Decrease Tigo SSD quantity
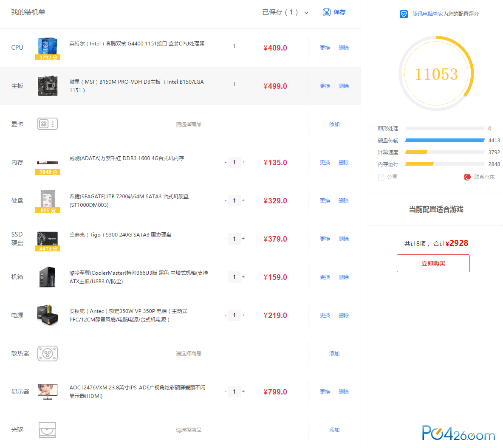The width and height of the screenshot is (503, 448). coord(226,239)
